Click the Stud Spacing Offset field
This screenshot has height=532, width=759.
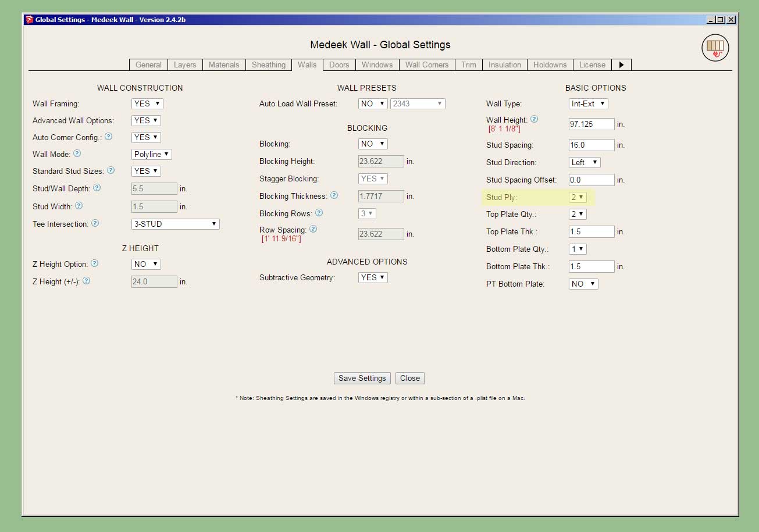(591, 180)
